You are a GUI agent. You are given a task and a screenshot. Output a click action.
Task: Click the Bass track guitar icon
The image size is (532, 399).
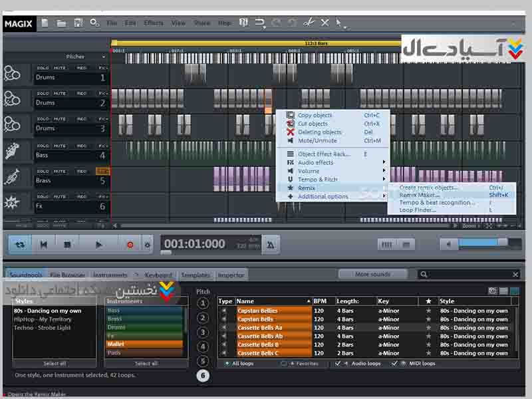point(13,151)
